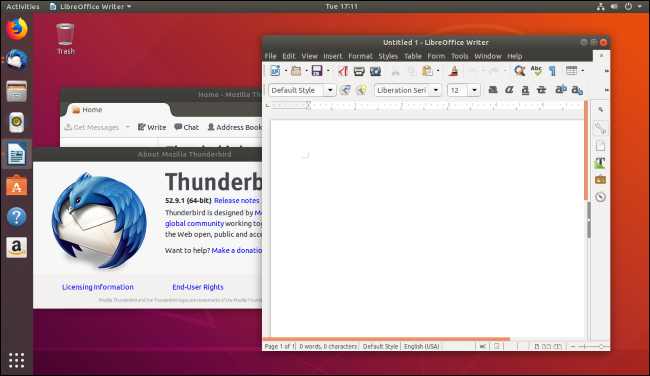Open Rhythmbox from the dock
650x376 pixels.
[17, 122]
